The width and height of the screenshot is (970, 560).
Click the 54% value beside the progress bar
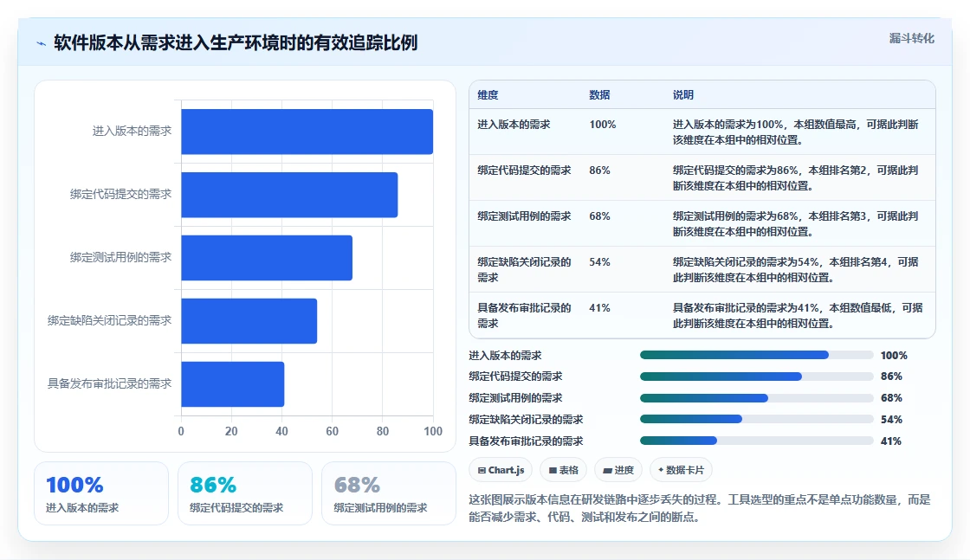click(891, 420)
